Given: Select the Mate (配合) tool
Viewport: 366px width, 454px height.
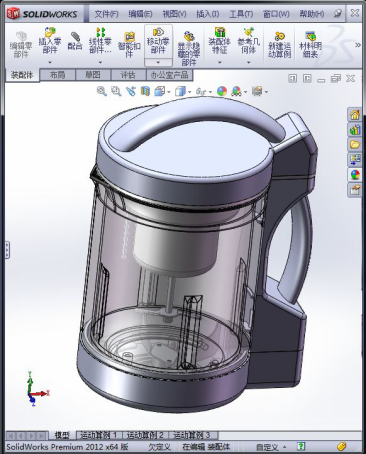Looking at the screenshot, I should point(75,41).
